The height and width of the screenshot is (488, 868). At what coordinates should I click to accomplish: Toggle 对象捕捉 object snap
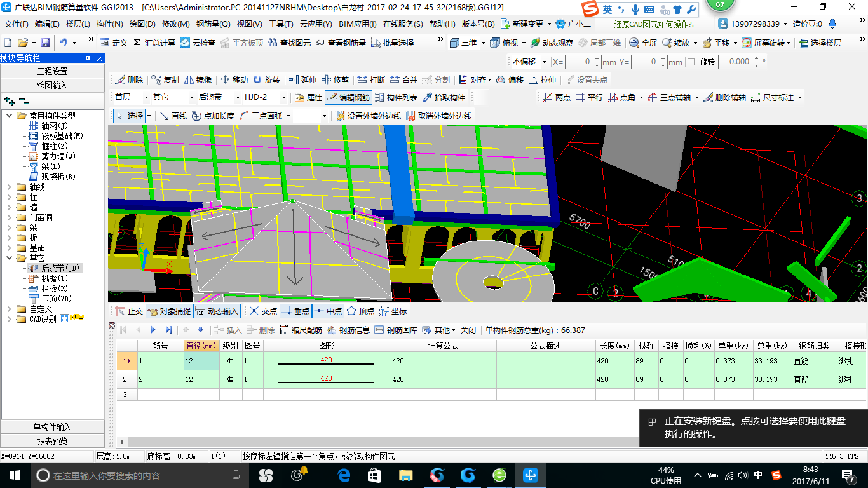click(169, 311)
